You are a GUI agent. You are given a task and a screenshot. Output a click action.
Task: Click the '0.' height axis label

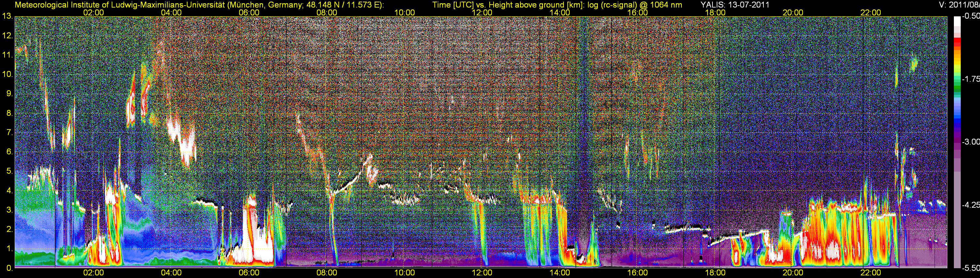10,268
